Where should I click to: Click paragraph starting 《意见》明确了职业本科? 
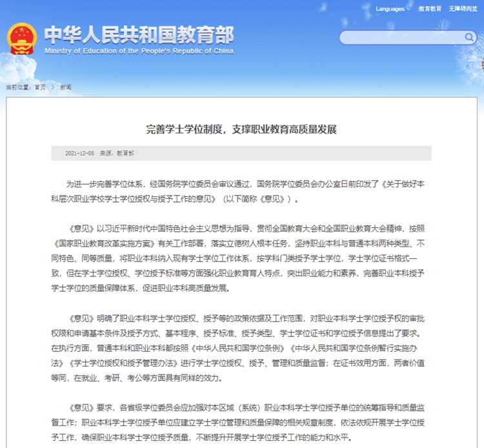pos(238,348)
